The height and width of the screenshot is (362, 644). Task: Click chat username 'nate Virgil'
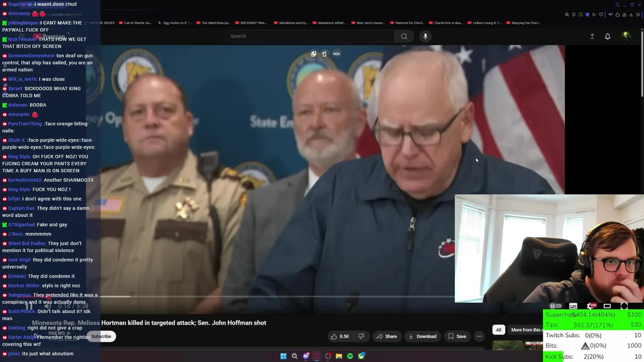pos(19,260)
